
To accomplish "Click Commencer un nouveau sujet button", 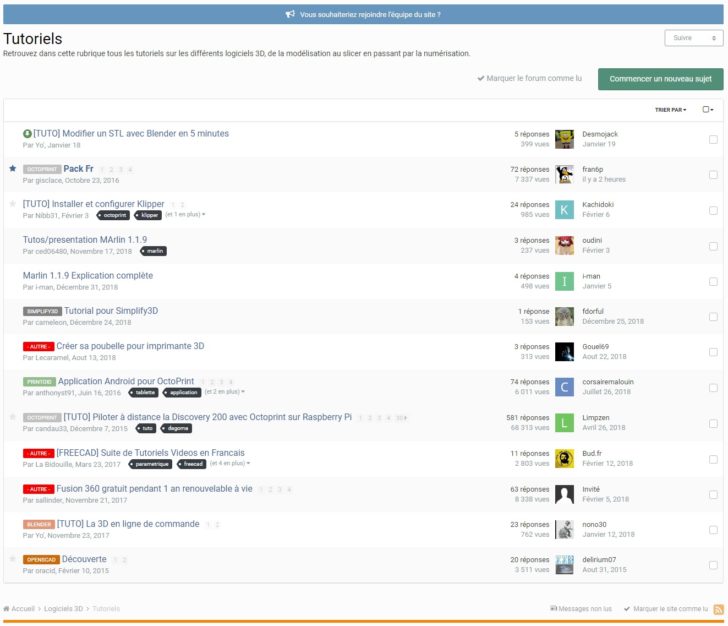I will [x=660, y=79].
